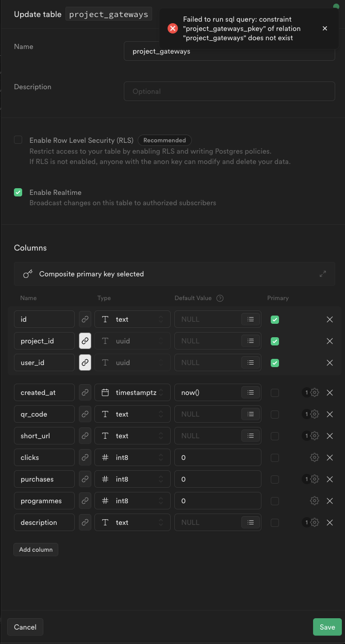Click the Save button

[327, 627]
